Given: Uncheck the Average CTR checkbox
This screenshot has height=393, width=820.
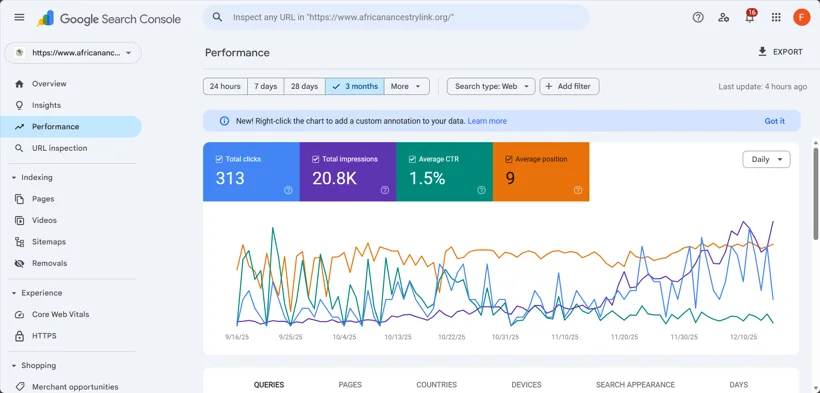Looking at the screenshot, I should click(x=412, y=159).
